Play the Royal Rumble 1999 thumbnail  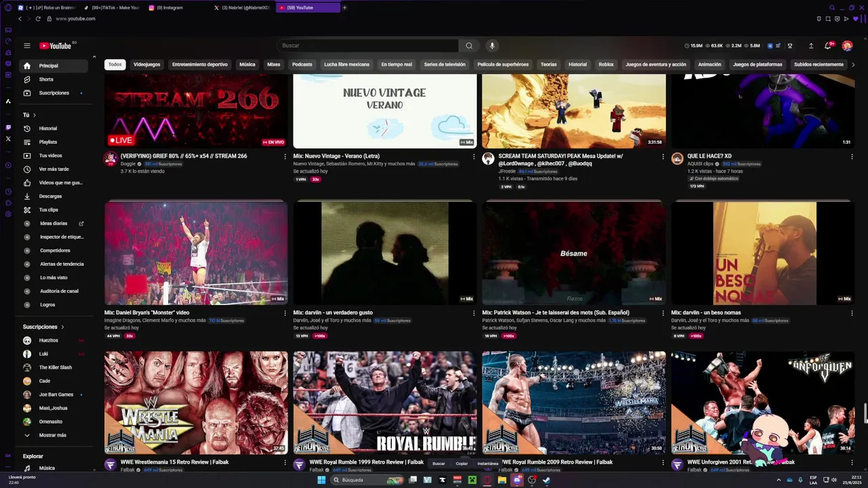coord(384,403)
